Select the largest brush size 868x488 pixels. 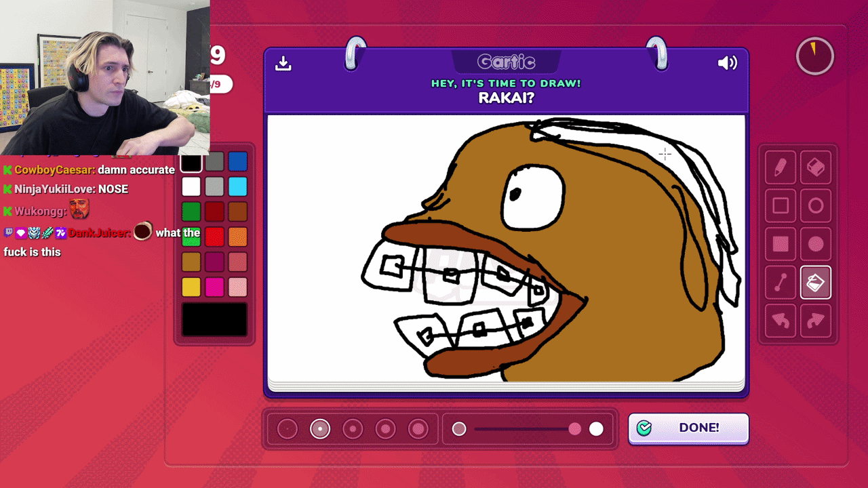[418, 428]
